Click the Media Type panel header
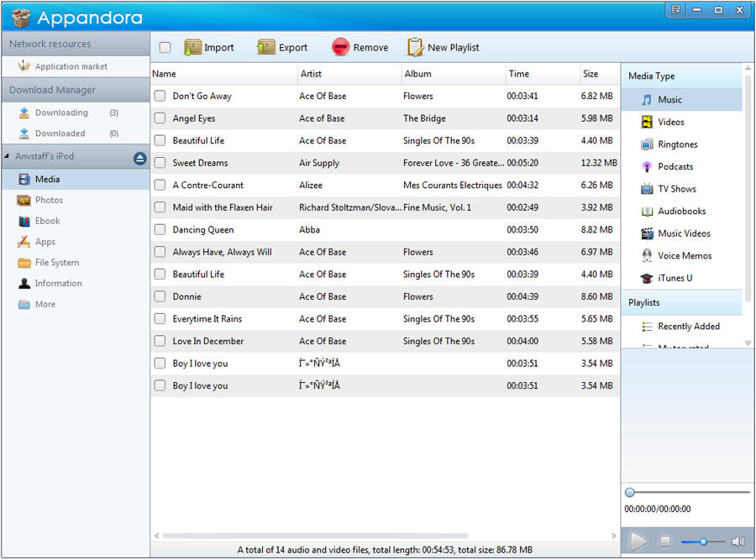This screenshot has width=756, height=560. click(682, 76)
